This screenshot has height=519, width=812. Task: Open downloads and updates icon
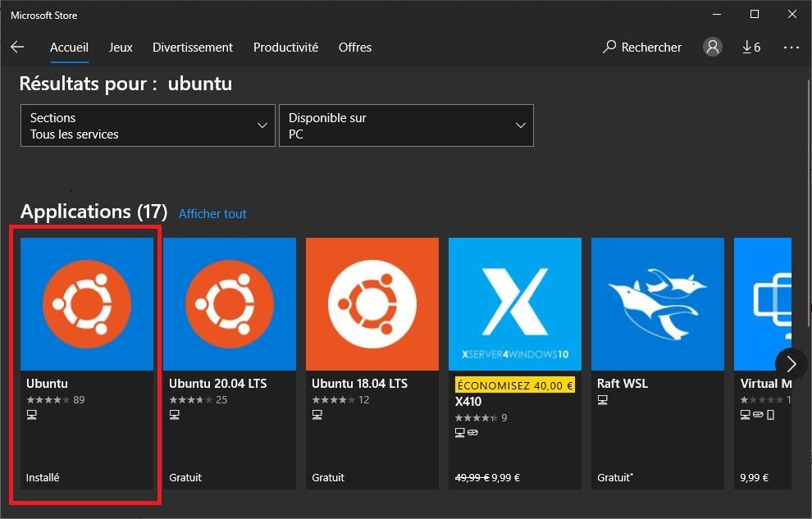[x=750, y=48]
